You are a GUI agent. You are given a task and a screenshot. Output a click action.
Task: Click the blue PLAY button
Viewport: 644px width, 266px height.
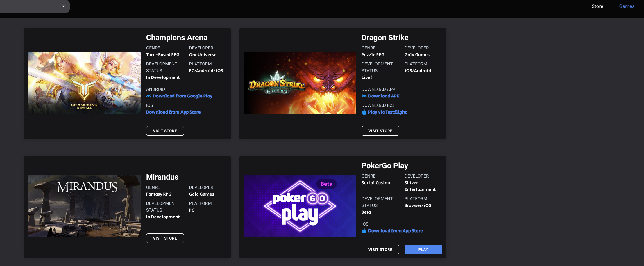point(423,249)
